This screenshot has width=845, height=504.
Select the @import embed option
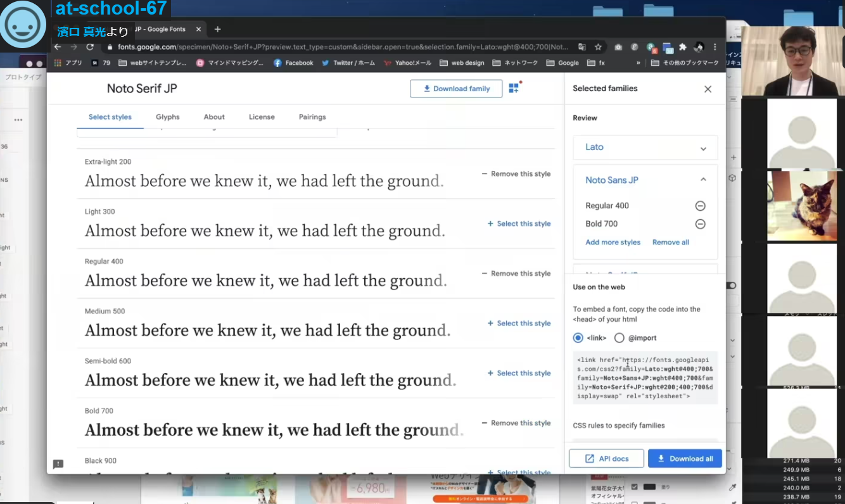tap(619, 338)
